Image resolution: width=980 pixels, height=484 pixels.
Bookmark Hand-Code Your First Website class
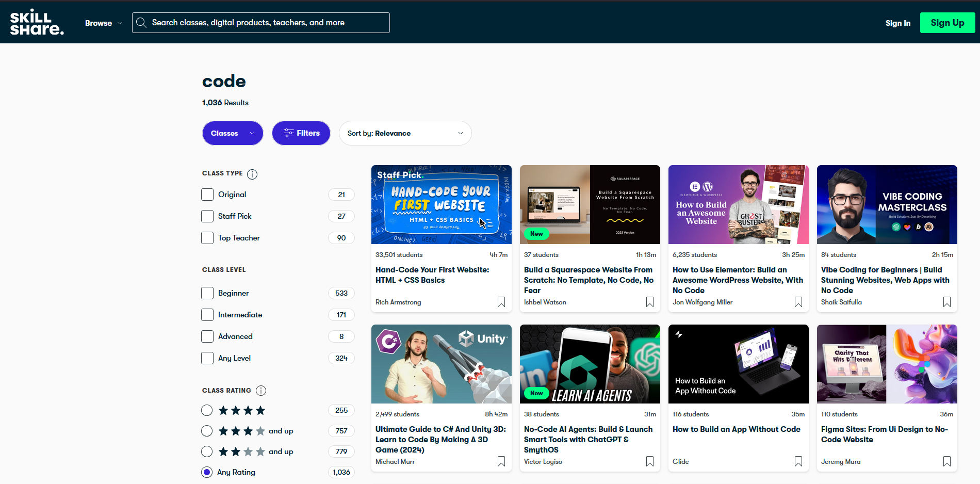pos(501,302)
